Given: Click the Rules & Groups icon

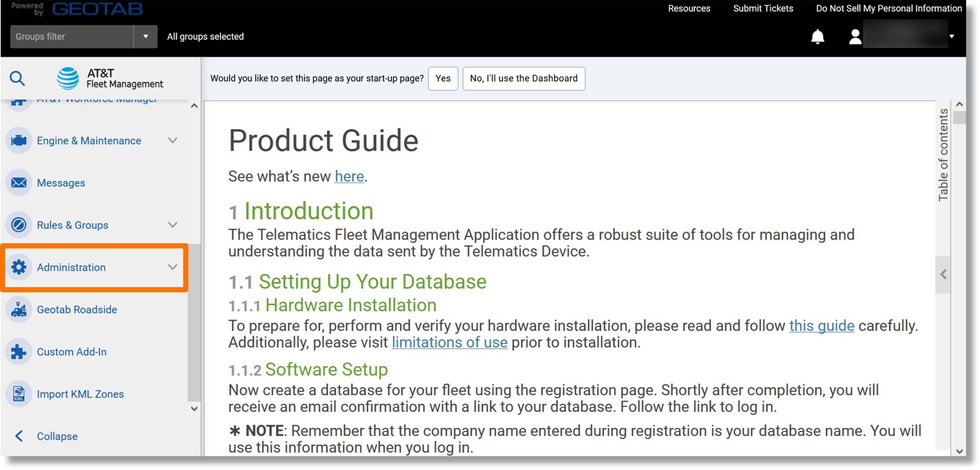Looking at the screenshot, I should coord(18,224).
